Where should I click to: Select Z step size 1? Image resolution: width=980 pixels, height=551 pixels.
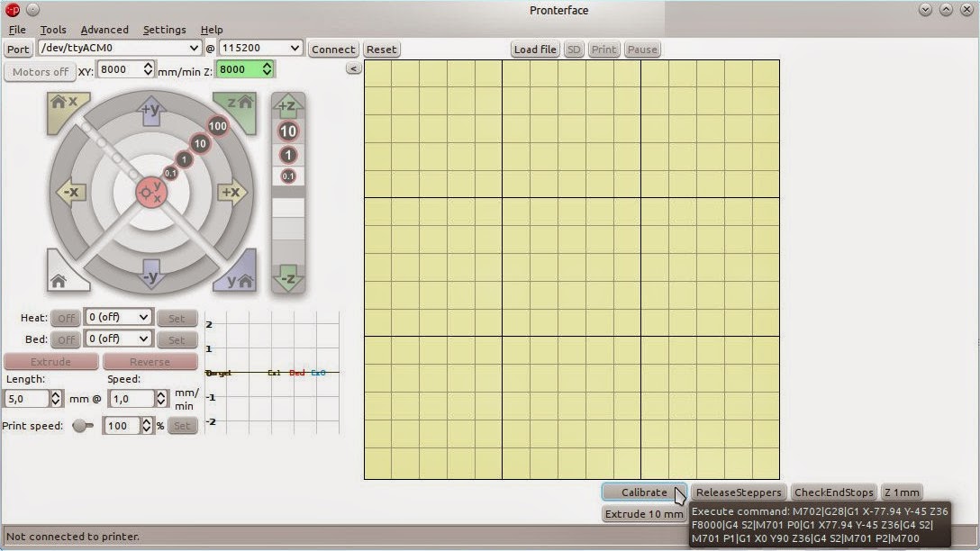coord(288,155)
